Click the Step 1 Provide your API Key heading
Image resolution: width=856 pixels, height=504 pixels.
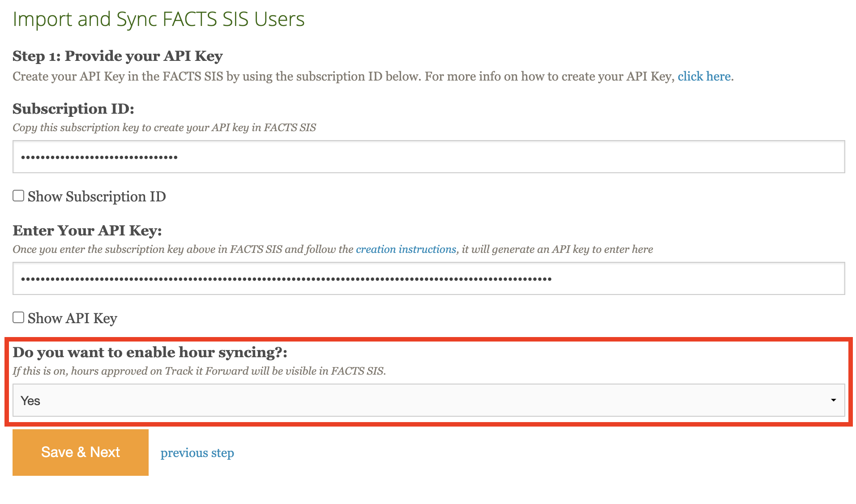(x=117, y=56)
